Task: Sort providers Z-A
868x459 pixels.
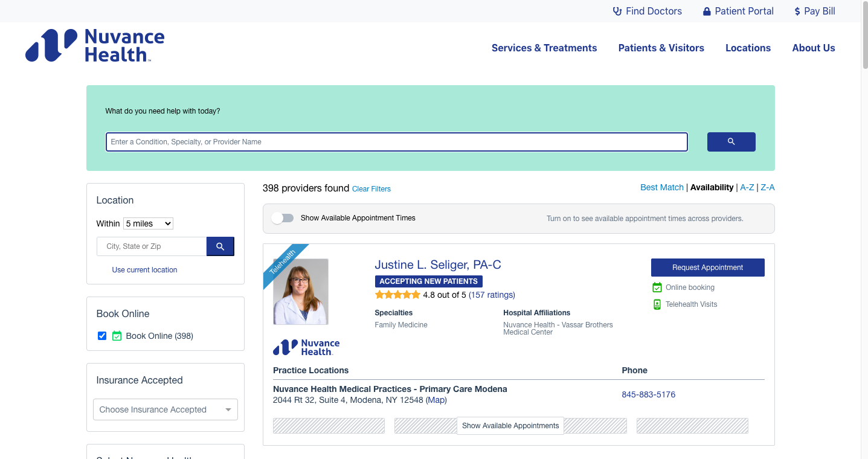Action: (x=768, y=187)
